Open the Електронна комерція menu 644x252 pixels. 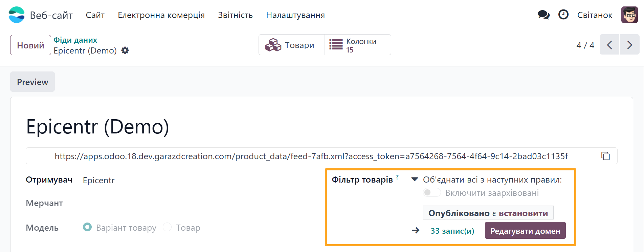click(161, 15)
